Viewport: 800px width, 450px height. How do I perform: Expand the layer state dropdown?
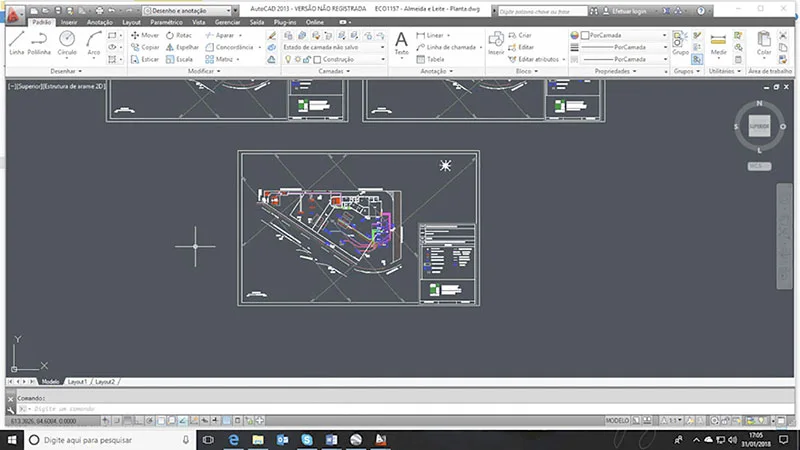(x=382, y=47)
